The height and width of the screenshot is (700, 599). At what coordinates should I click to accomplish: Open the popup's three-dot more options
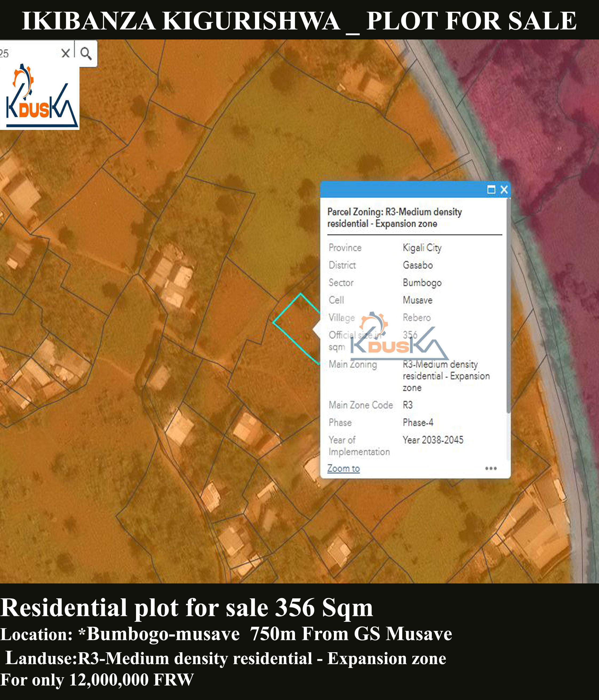pyautogui.click(x=491, y=468)
